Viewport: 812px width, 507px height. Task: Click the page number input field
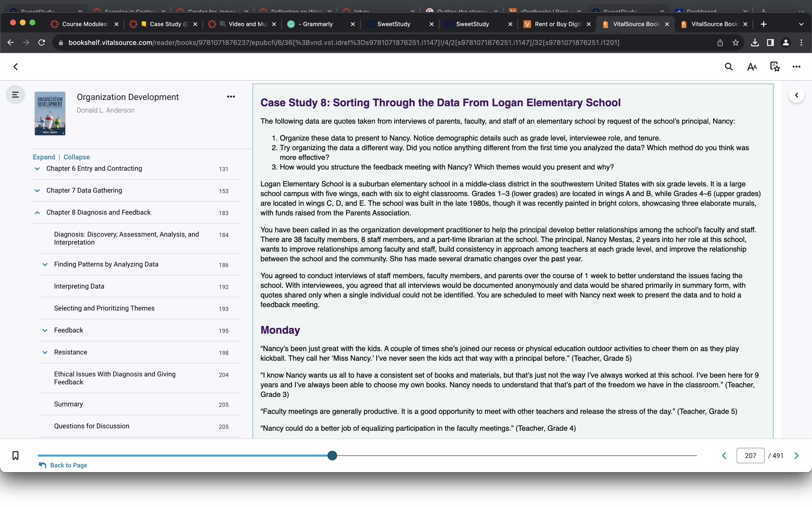pyautogui.click(x=750, y=455)
